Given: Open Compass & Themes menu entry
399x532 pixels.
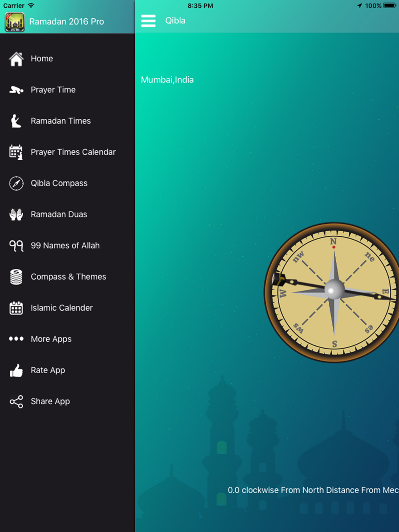Looking at the screenshot, I should point(68,277).
